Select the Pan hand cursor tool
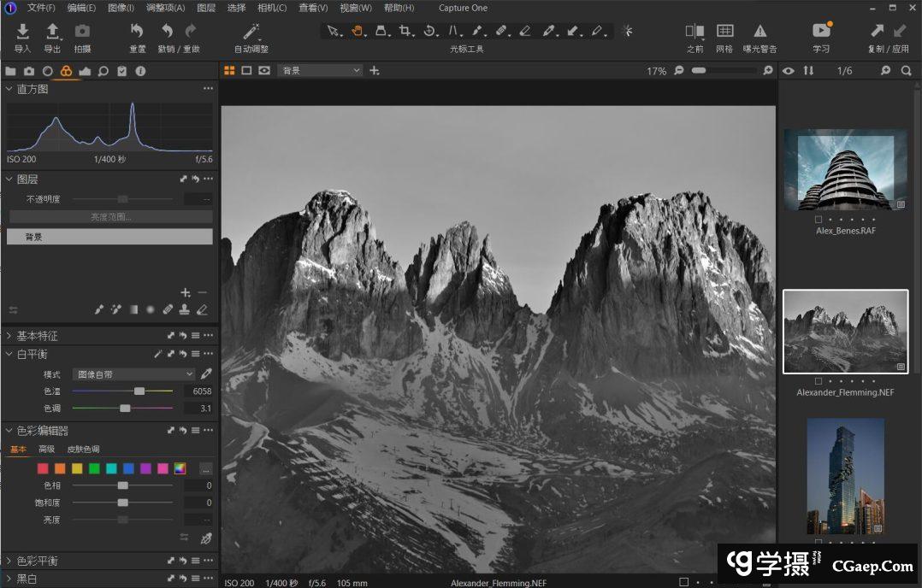The image size is (922, 588). tap(358, 31)
